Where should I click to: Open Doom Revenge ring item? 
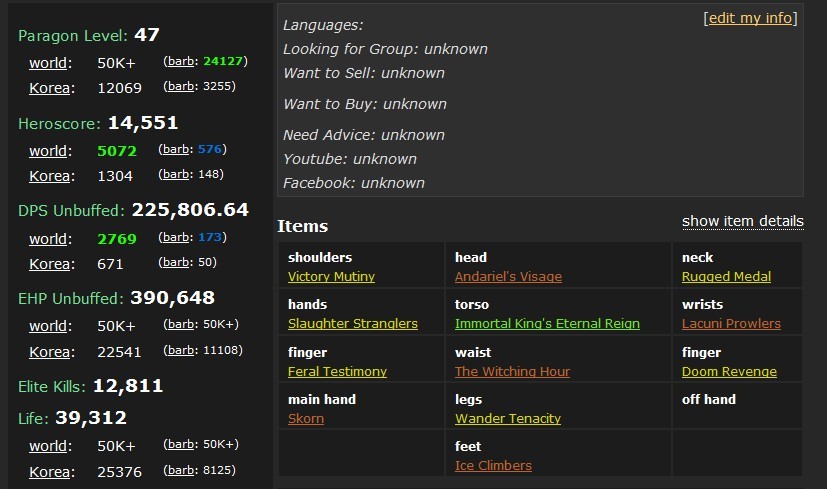[x=729, y=371]
